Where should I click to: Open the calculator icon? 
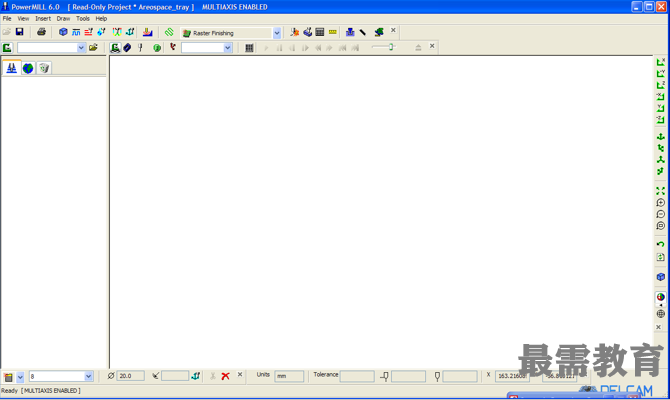tap(320, 32)
